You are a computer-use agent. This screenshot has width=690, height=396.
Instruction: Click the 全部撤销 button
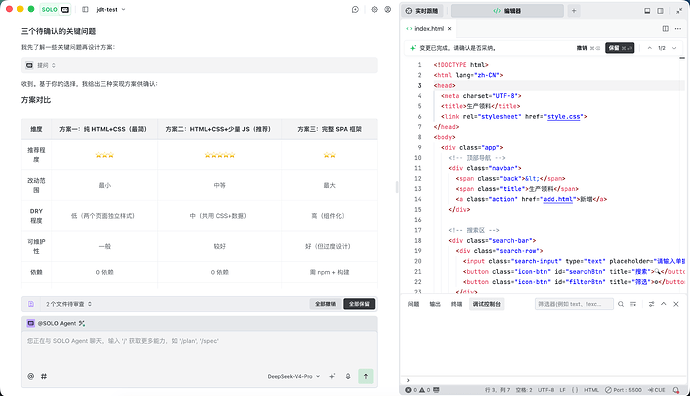click(x=325, y=304)
